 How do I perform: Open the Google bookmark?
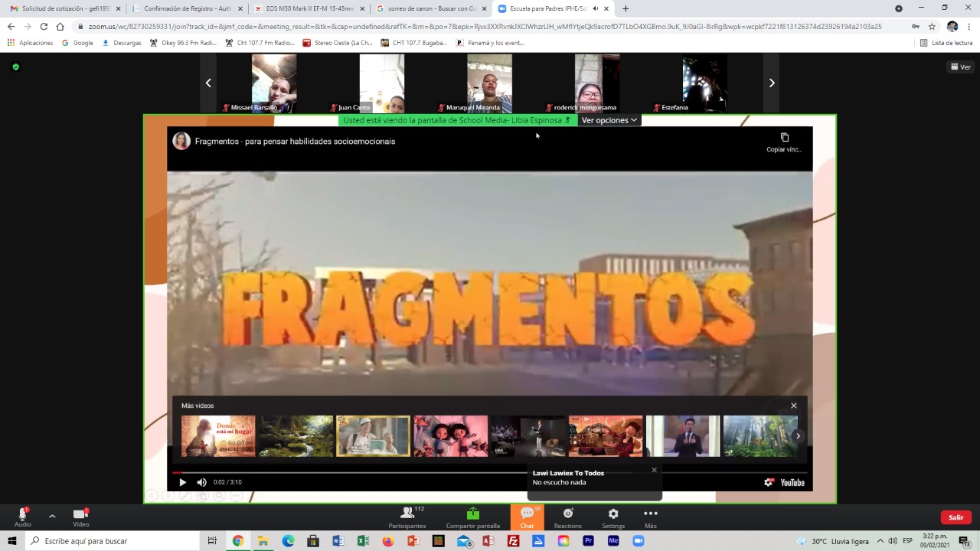tap(78, 43)
